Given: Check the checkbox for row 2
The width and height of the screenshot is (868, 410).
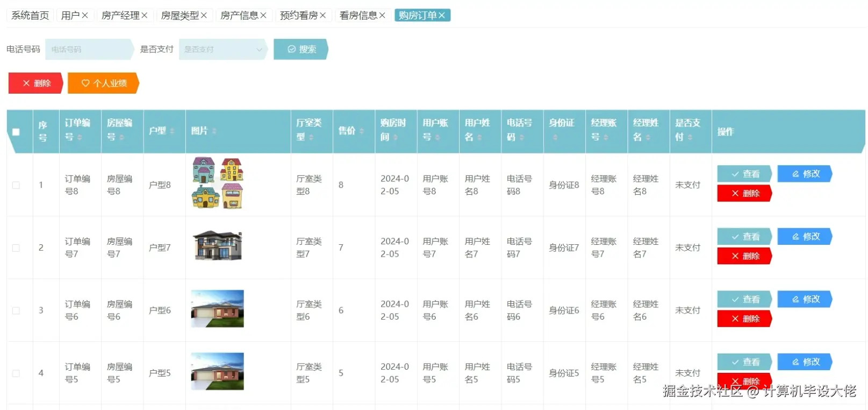Looking at the screenshot, I should tap(16, 248).
